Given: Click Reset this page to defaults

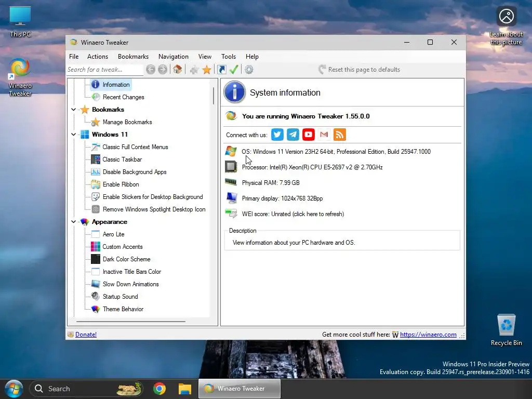Looking at the screenshot, I should pos(360,70).
